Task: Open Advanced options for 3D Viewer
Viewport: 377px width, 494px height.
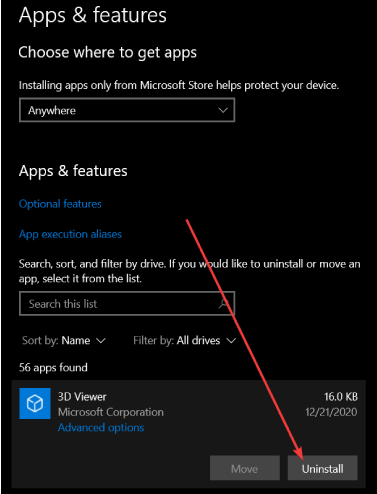Action: (101, 427)
